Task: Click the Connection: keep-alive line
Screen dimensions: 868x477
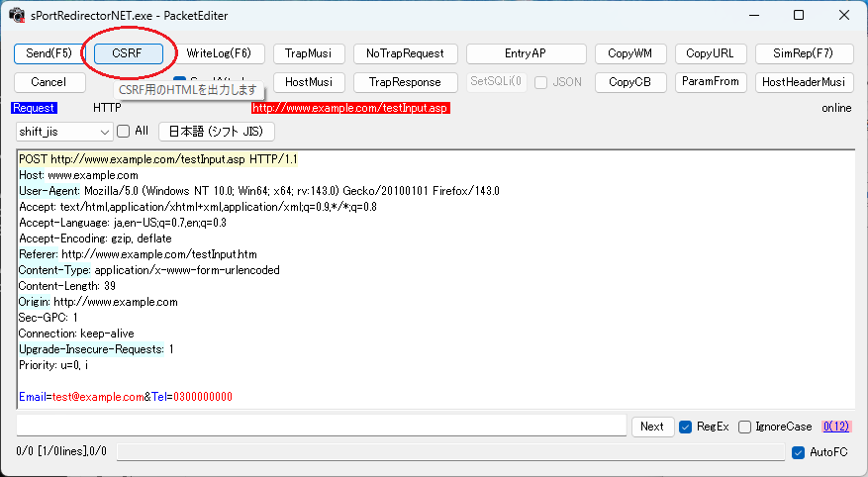Action: point(76,334)
